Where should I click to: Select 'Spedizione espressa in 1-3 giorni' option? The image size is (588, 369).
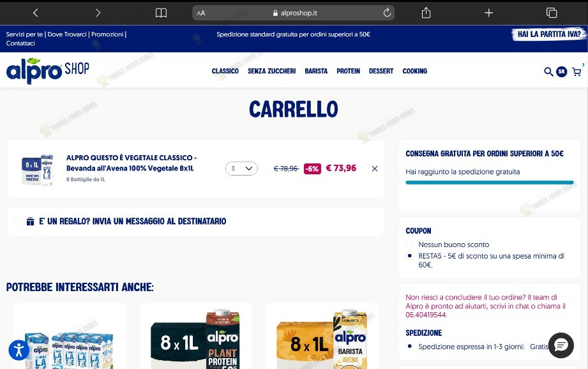click(x=409, y=347)
